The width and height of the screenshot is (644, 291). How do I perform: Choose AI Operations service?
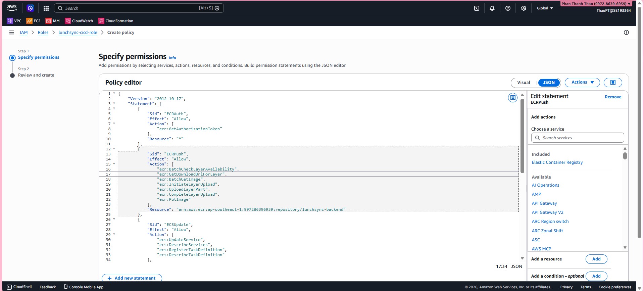(x=545, y=185)
